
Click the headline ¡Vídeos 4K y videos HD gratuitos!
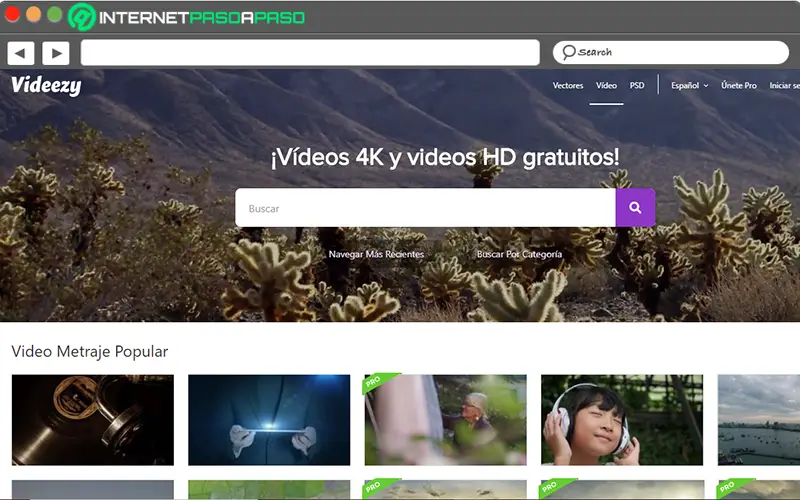445,157
